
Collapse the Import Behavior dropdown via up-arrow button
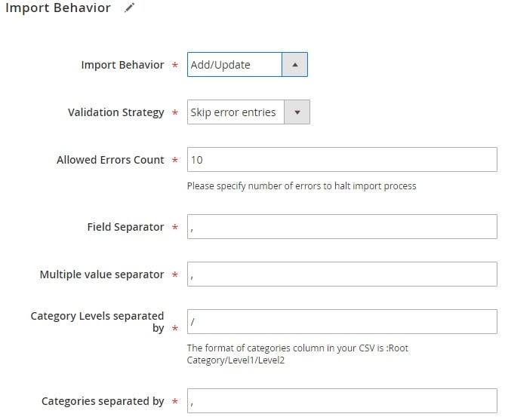294,65
